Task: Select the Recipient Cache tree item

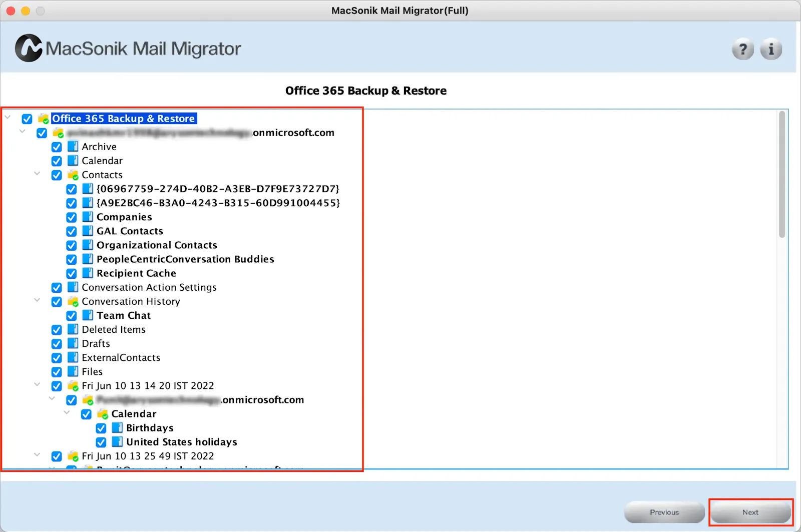Action: click(136, 273)
